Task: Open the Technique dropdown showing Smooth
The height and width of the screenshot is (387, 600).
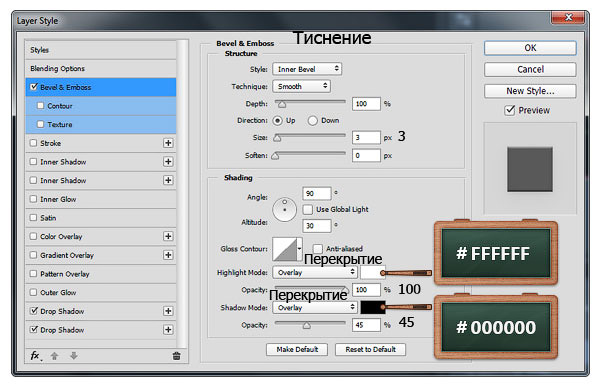Action: pos(302,86)
